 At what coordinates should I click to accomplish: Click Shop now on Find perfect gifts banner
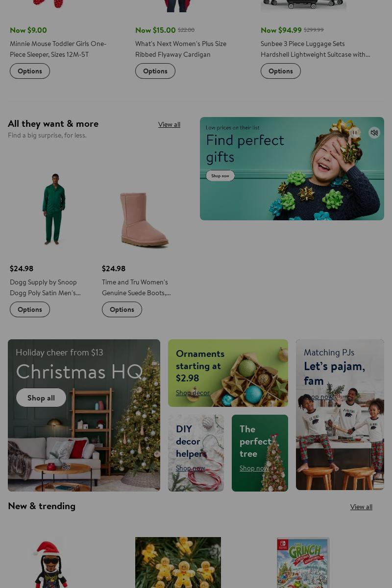[220, 176]
